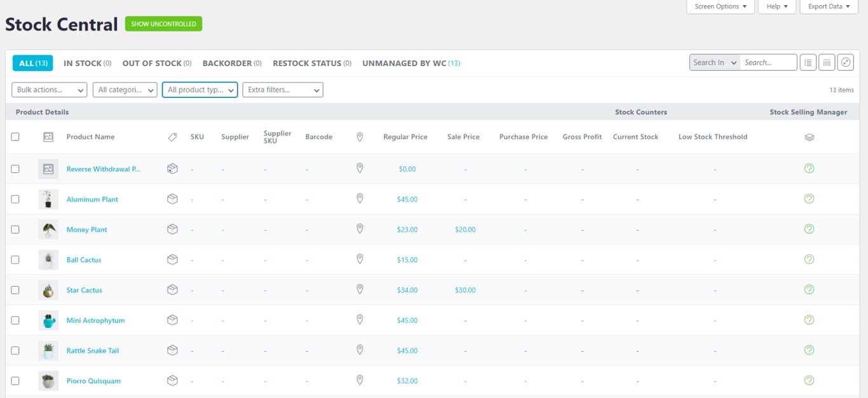The width and height of the screenshot is (868, 398).
Task: Focus the Search text field
Action: pos(768,62)
